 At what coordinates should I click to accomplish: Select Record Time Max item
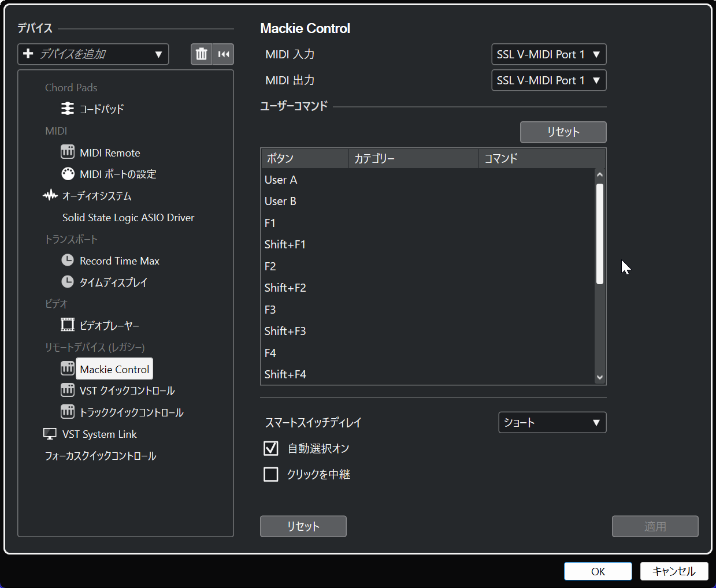point(120,260)
